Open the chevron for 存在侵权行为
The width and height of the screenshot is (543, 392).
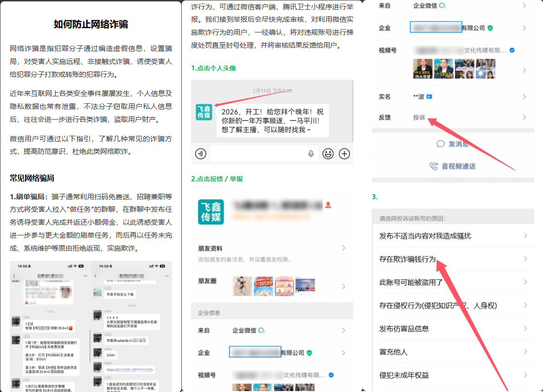(x=525, y=305)
